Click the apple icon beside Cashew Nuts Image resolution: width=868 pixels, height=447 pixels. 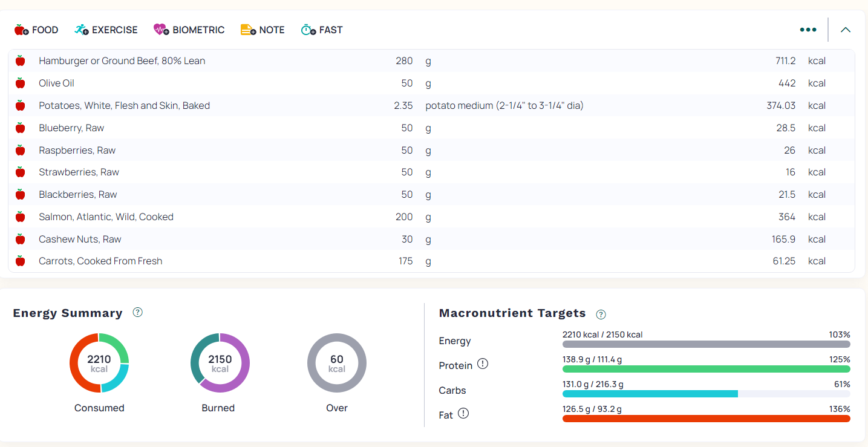pos(20,239)
